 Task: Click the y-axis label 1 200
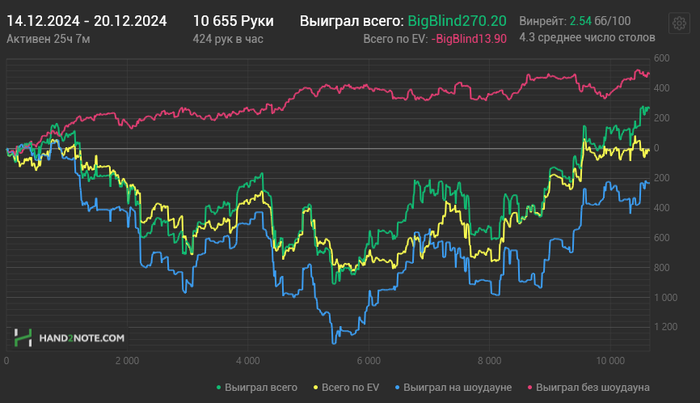(x=666, y=327)
